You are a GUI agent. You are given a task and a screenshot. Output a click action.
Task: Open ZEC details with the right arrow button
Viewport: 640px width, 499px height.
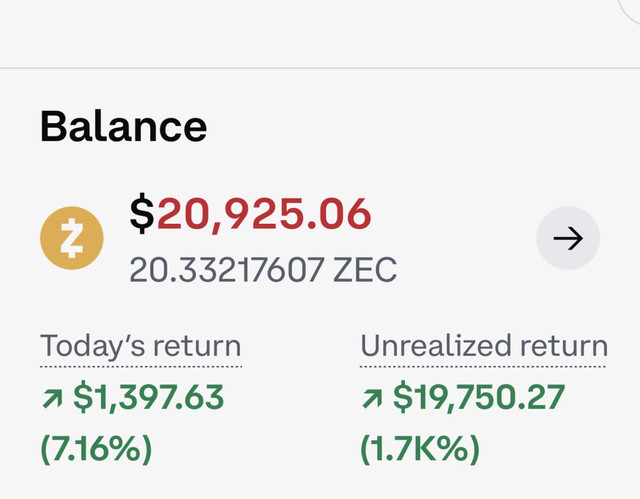click(x=568, y=238)
